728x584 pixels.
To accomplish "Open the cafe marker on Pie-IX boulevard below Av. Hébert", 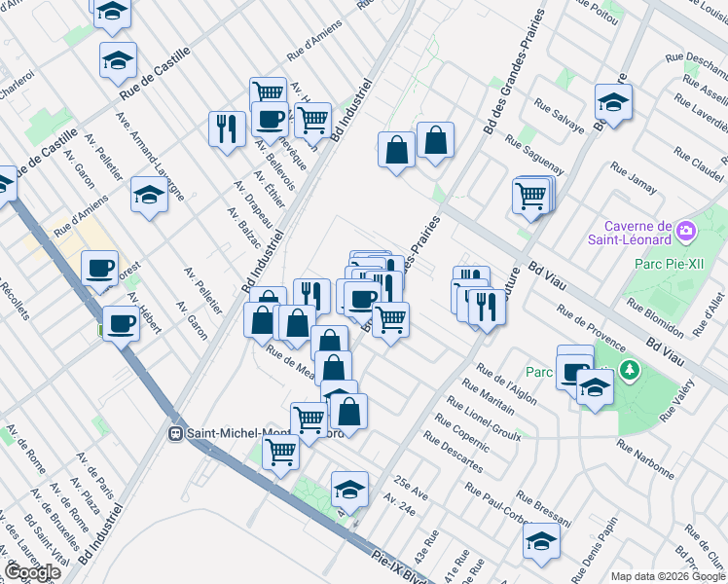I will tap(122, 324).
